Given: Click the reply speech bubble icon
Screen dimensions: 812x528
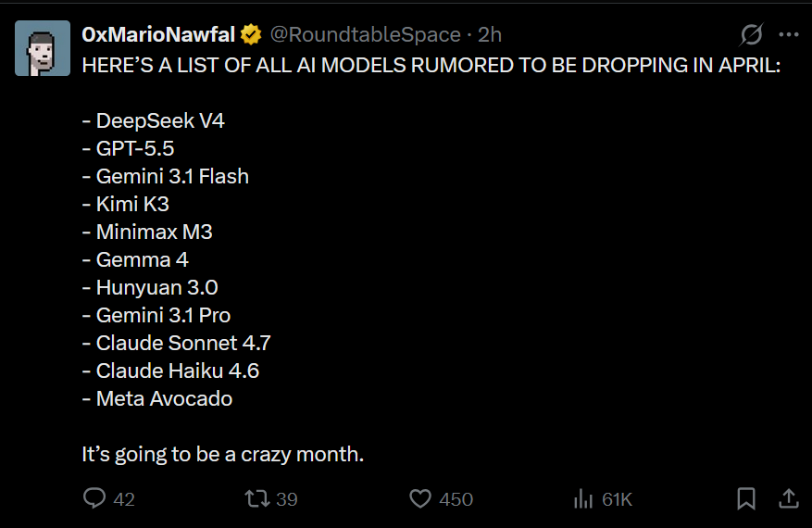Looking at the screenshot, I should [94, 499].
